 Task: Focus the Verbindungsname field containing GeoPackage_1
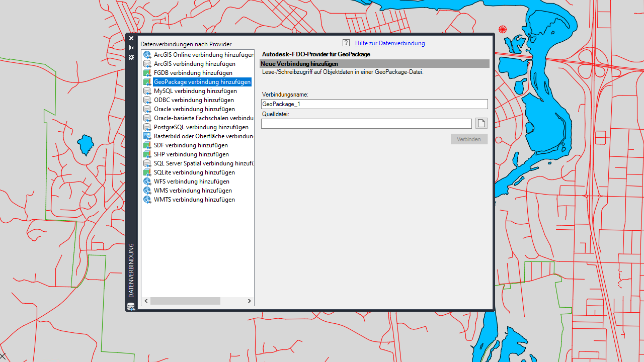(374, 104)
